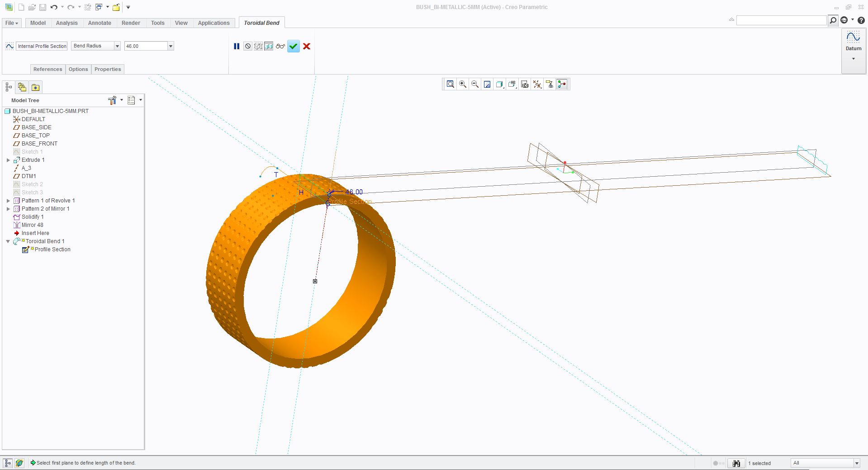The height and width of the screenshot is (470, 868).
Task: Cancel the feature with red X
Action: (307, 46)
